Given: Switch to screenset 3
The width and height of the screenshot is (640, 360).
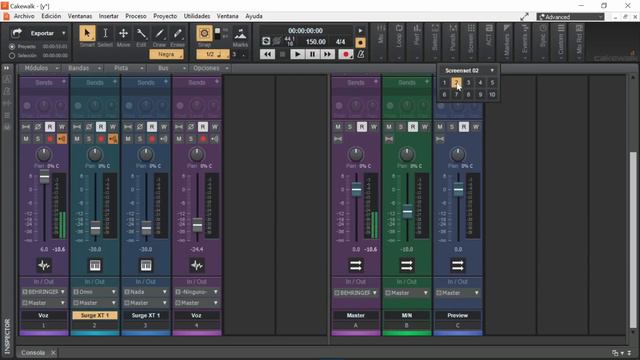Looking at the screenshot, I should (468, 83).
